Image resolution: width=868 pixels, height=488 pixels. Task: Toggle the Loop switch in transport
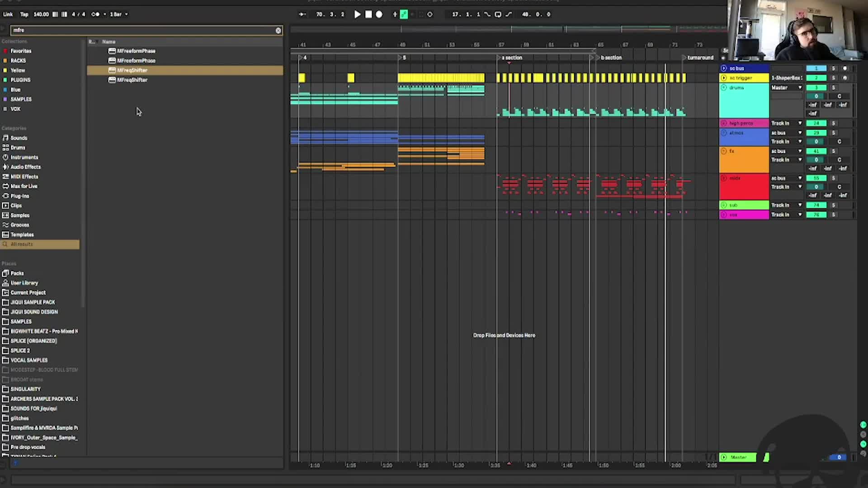tap(498, 14)
